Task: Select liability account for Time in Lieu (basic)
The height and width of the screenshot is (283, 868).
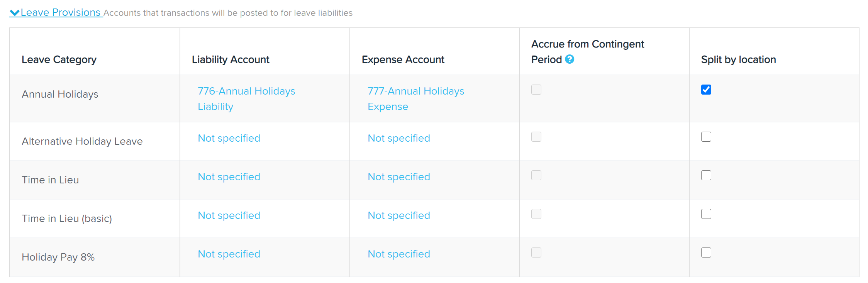Action: point(229,215)
